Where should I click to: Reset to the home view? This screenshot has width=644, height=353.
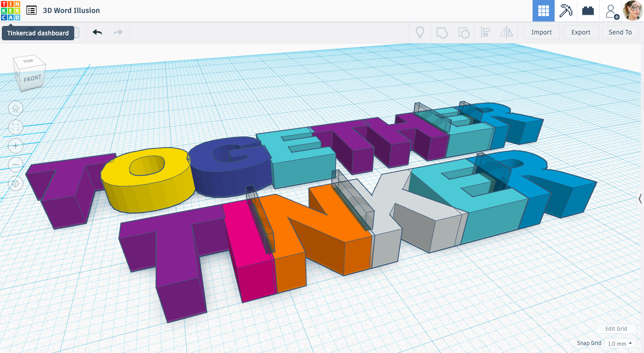click(x=16, y=108)
